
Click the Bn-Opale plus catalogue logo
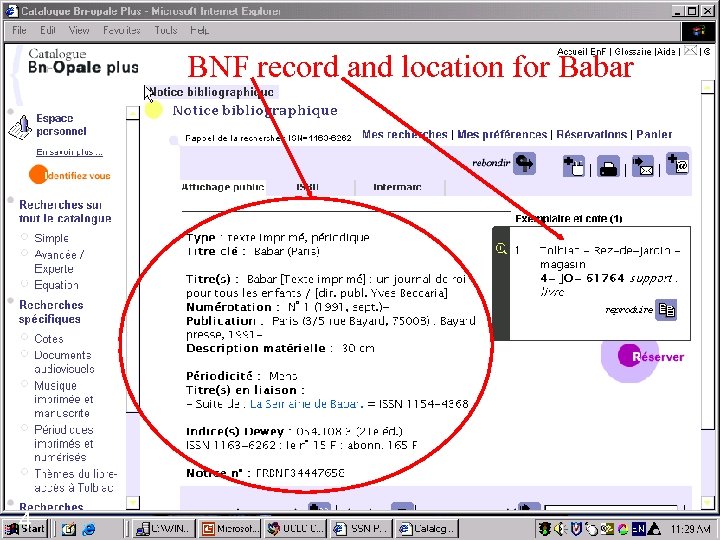(x=83, y=61)
